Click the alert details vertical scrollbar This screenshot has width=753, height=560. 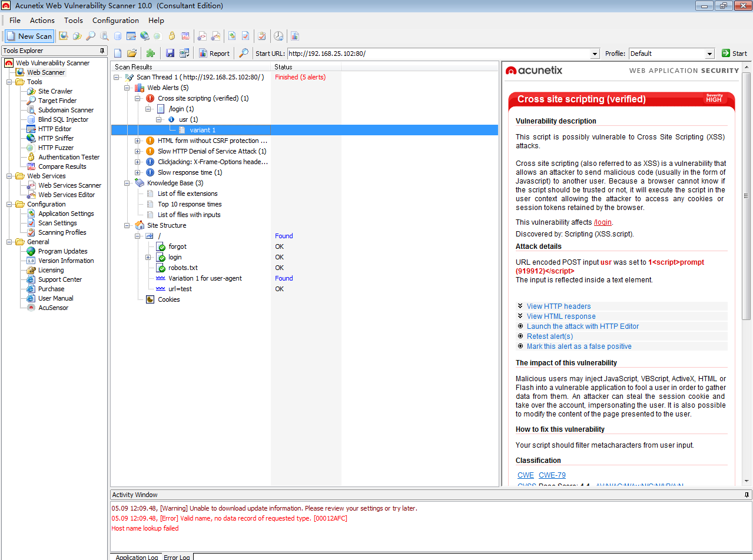[x=746, y=196]
